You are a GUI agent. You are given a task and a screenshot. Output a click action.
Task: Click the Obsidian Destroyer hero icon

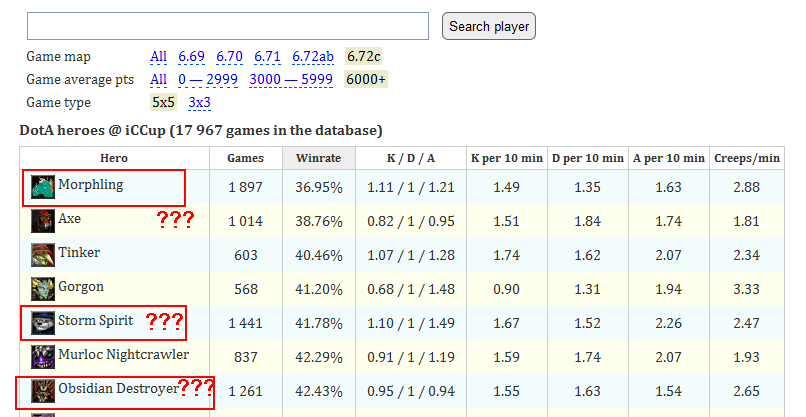[43, 391]
